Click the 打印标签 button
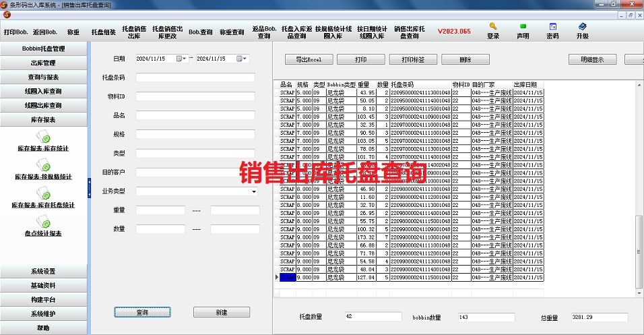 click(413, 59)
